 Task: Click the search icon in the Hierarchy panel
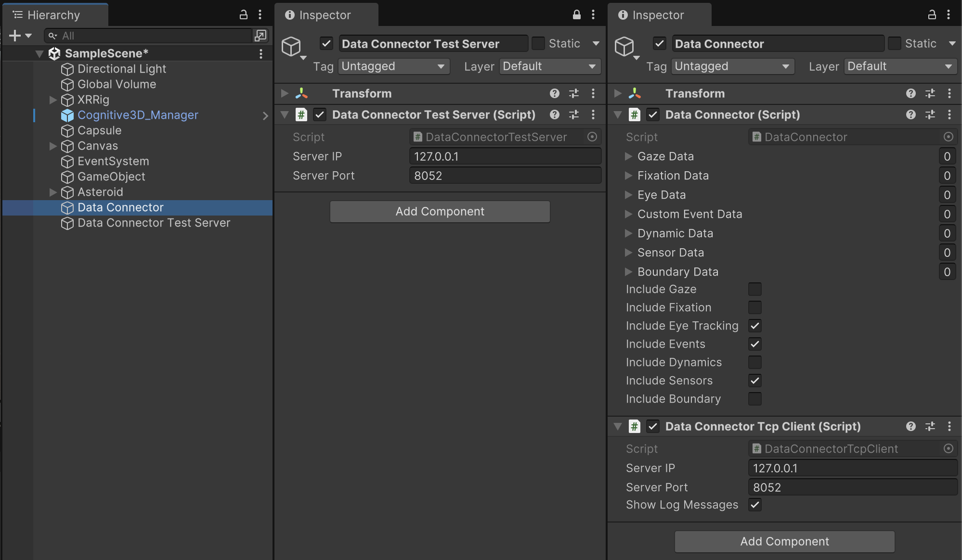[52, 35]
